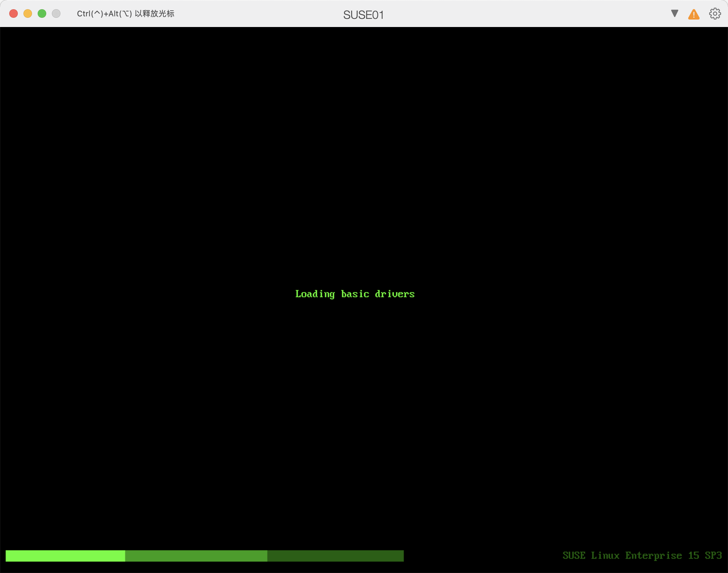Click the "Loading basic drivers" message
This screenshot has width=728, height=573.
355,294
